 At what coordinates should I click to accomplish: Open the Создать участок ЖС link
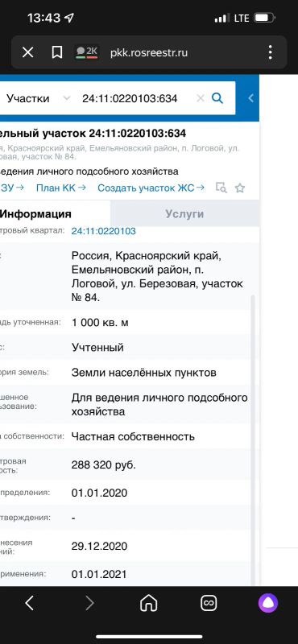[151, 188]
